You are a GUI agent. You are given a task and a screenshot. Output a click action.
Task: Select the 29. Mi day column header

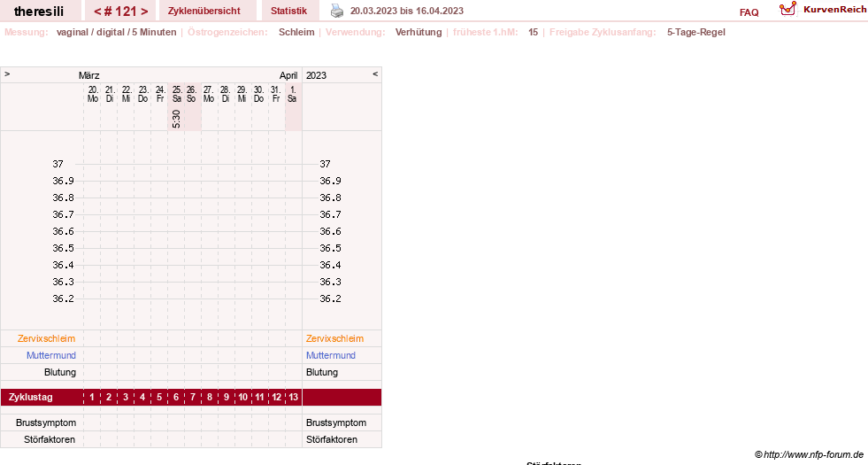coord(242,94)
